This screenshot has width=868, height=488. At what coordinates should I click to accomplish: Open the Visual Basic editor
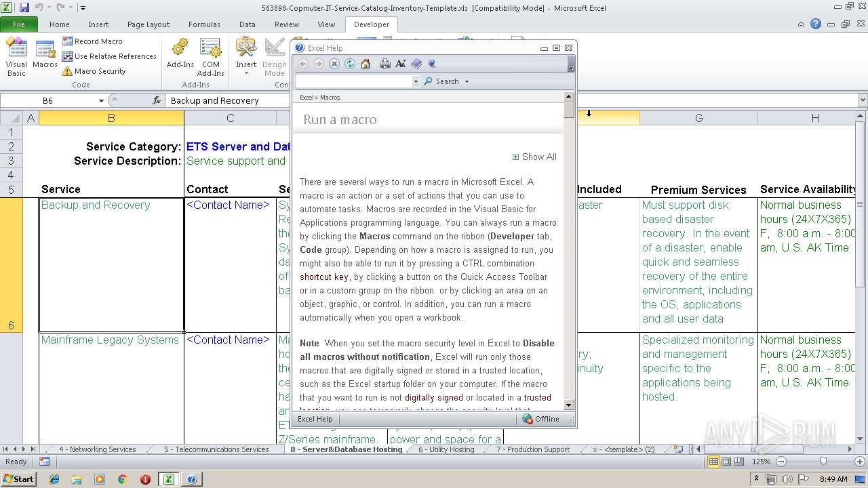point(16,57)
